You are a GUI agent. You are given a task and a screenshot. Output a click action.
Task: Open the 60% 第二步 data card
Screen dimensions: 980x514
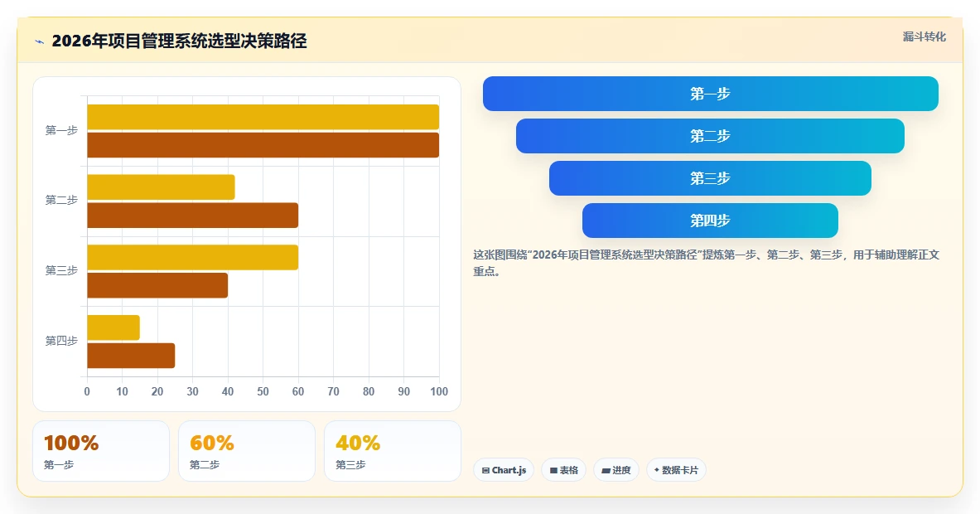[246, 451]
